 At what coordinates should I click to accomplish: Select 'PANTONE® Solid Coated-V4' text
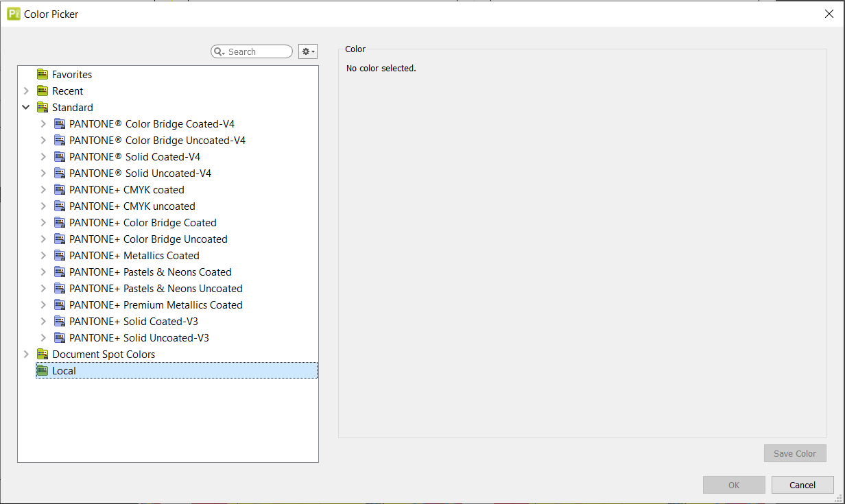(135, 157)
